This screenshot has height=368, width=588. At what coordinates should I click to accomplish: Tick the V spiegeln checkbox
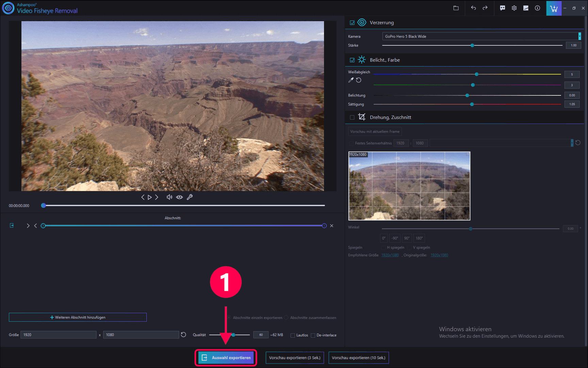point(409,247)
